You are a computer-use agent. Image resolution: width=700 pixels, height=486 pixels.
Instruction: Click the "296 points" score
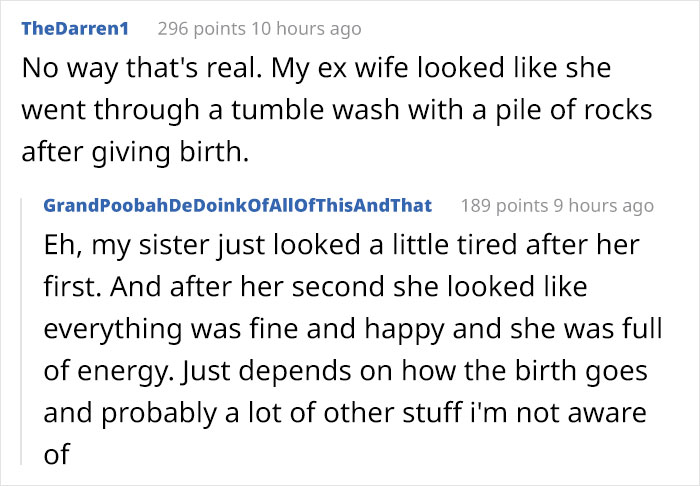click(202, 29)
